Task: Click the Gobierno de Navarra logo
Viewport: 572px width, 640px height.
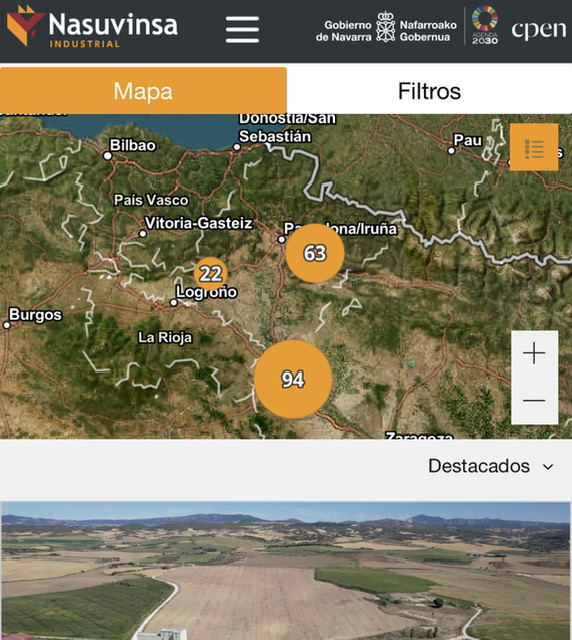Action: (x=386, y=28)
